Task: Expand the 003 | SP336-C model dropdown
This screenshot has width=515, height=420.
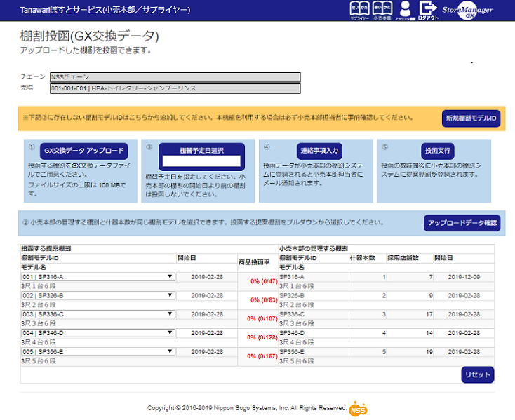Action: (x=98, y=314)
